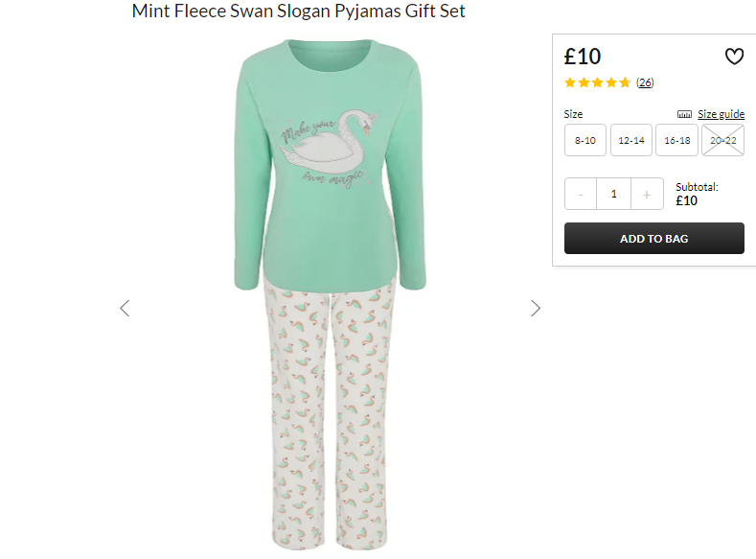Show next product image arrow
756x559 pixels.
(x=536, y=308)
